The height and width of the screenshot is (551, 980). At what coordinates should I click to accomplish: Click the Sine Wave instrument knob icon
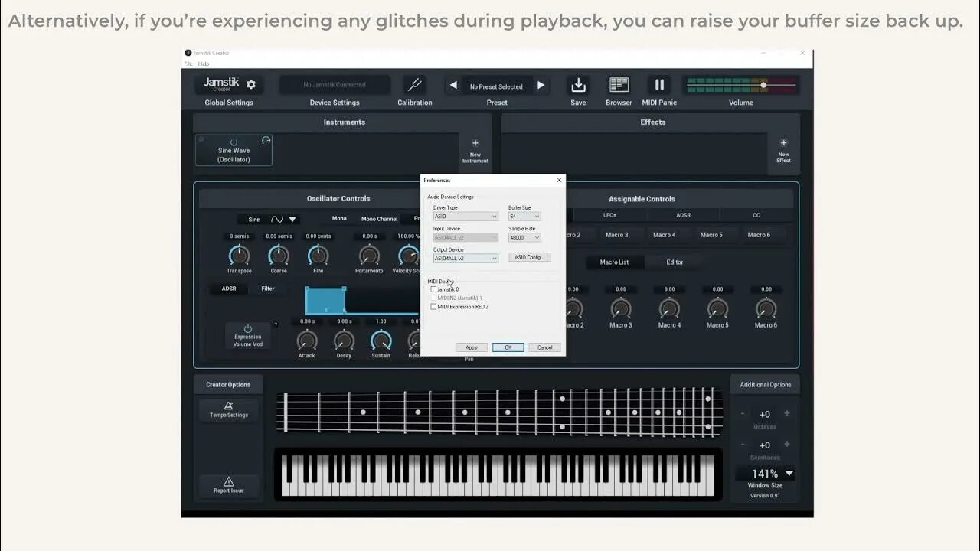(x=266, y=140)
